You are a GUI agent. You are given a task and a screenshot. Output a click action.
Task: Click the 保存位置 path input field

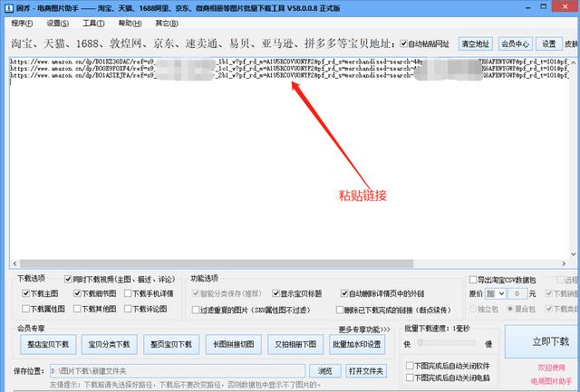177,371
